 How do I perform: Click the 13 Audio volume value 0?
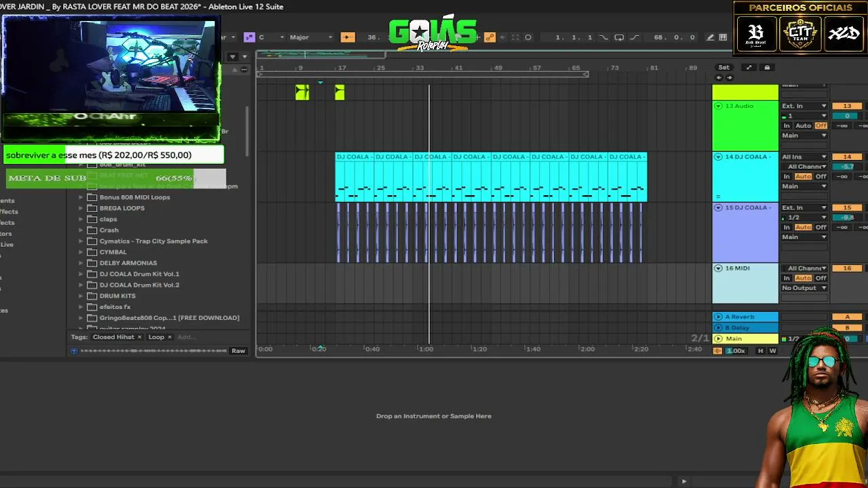point(847,116)
